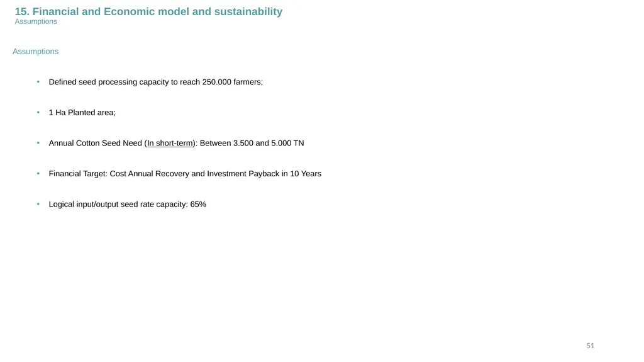Viewport: 644px width, 362px height.
Task: Select the Defined seed processing capacity line
Action: click(156, 82)
